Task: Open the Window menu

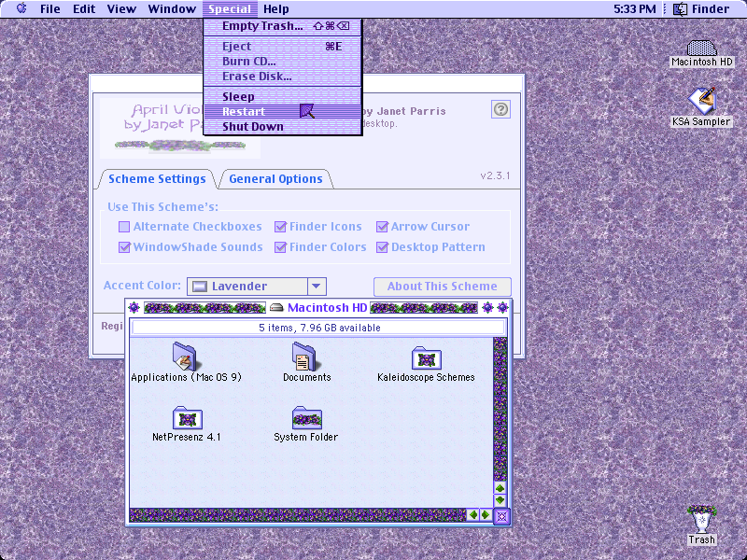Action: (x=172, y=8)
